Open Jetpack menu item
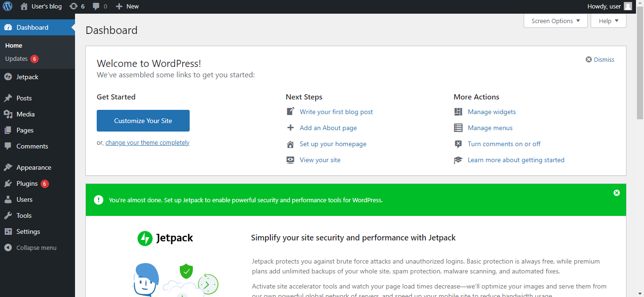The width and height of the screenshot is (644, 297). pyautogui.click(x=37, y=77)
